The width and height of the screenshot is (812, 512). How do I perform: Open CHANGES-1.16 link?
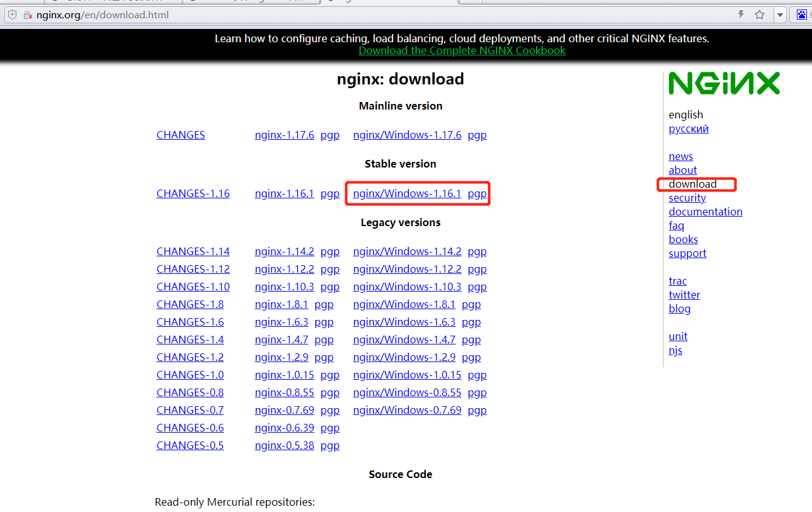click(193, 193)
